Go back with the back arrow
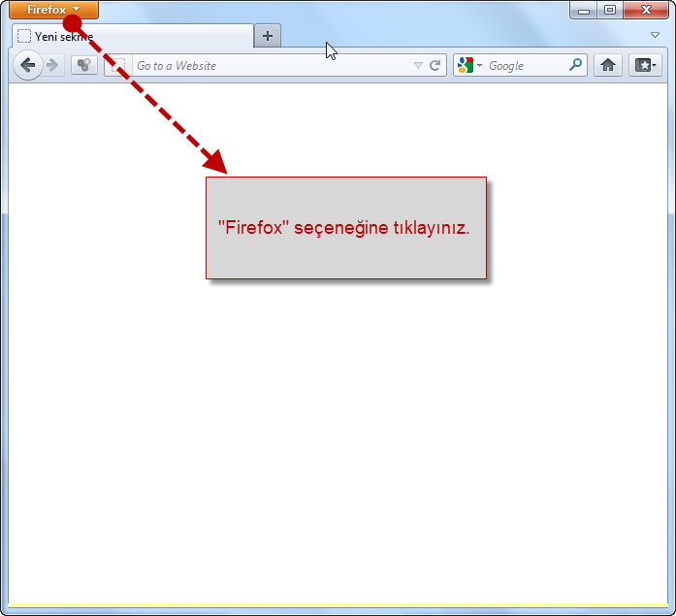The width and height of the screenshot is (676, 616). pyautogui.click(x=28, y=65)
